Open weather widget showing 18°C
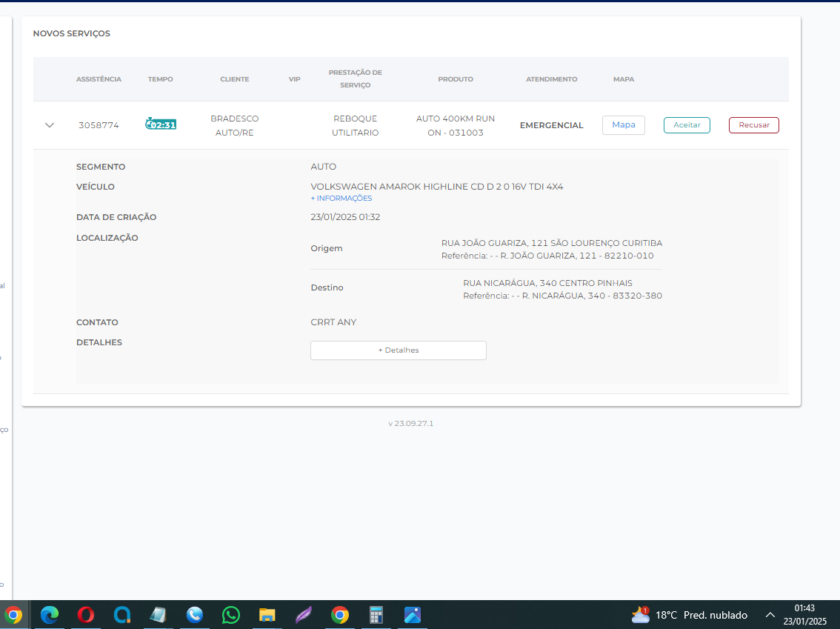 pyautogui.click(x=689, y=615)
